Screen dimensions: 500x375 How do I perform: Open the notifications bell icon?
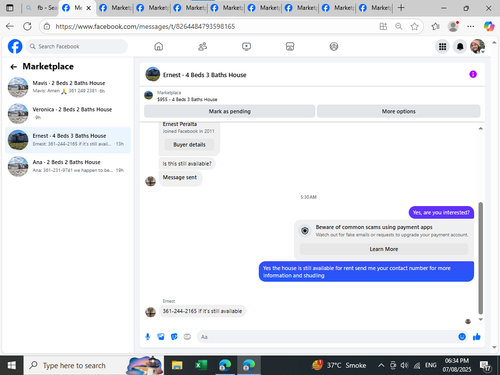460,47
